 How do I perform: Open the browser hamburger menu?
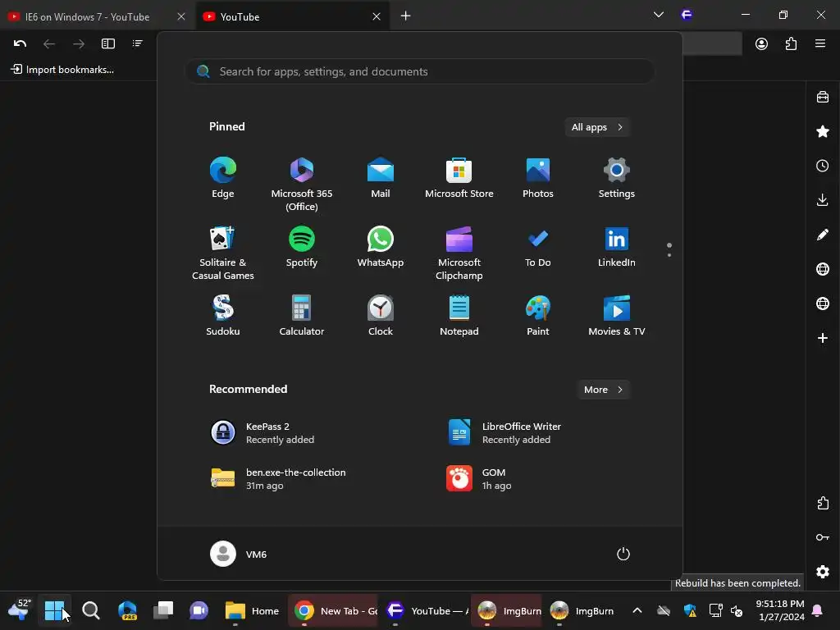click(820, 43)
